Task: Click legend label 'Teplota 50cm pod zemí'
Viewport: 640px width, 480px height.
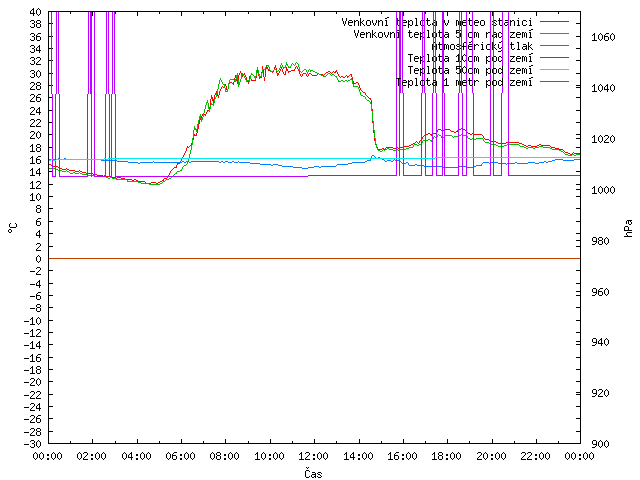Action: tap(470, 70)
